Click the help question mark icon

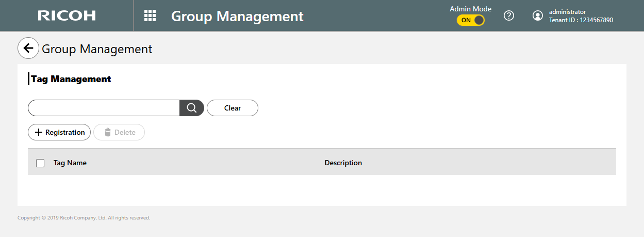(509, 15)
